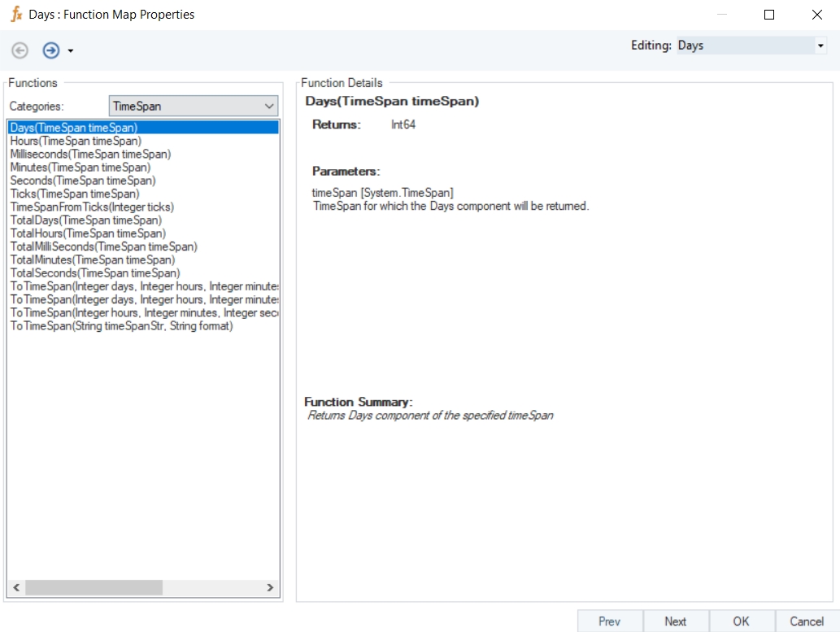This screenshot has height=632, width=840.
Task: Choose TimeSpanFromTicks(Integer ticks) entry
Action: coord(92,207)
